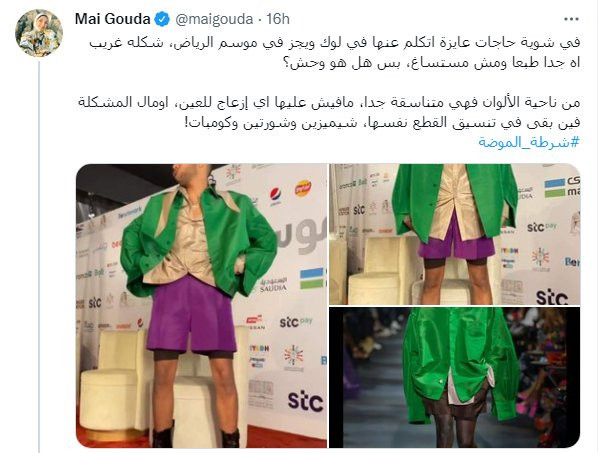Open the bottom-right runway photo
This screenshot has height=453, width=615.
pyautogui.click(x=455, y=377)
